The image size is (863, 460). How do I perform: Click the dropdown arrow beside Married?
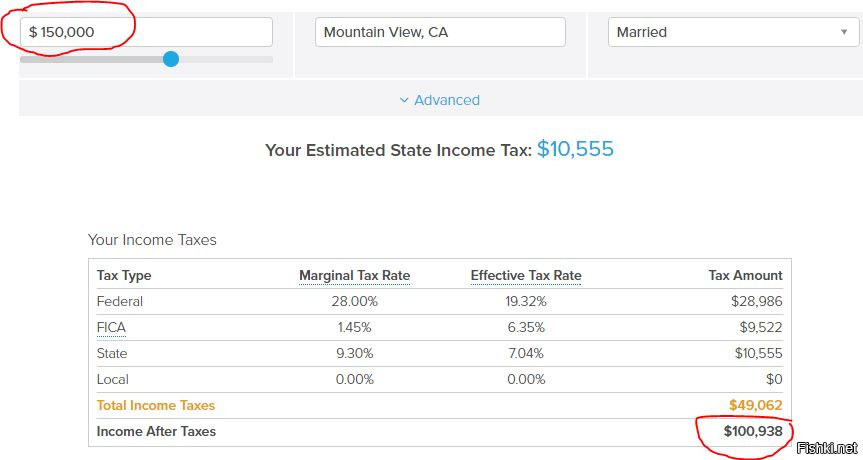click(844, 32)
